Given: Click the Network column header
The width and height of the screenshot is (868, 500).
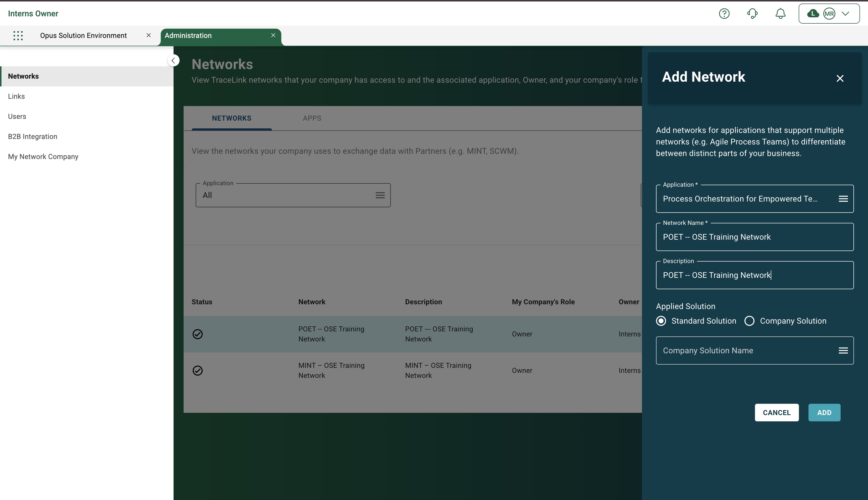Looking at the screenshot, I should [312, 302].
